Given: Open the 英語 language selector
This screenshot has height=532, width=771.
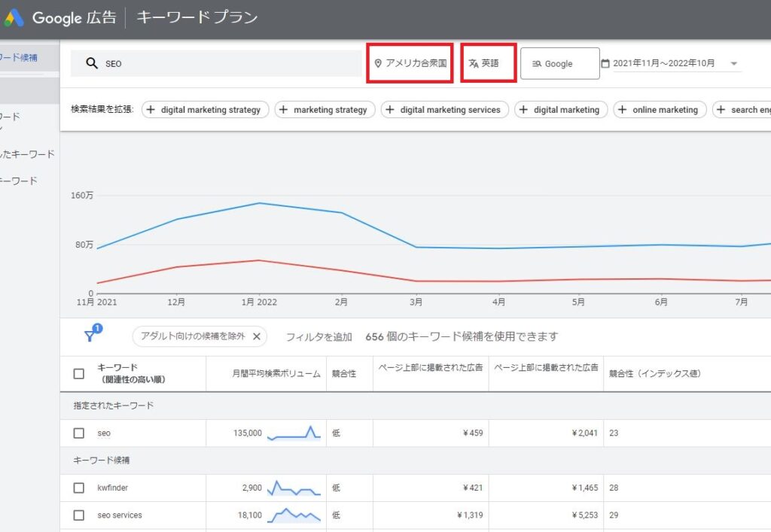Looking at the screenshot, I should (488, 63).
